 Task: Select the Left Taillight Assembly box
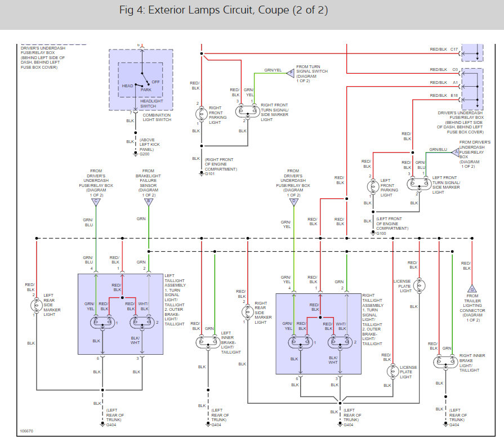[121, 314]
